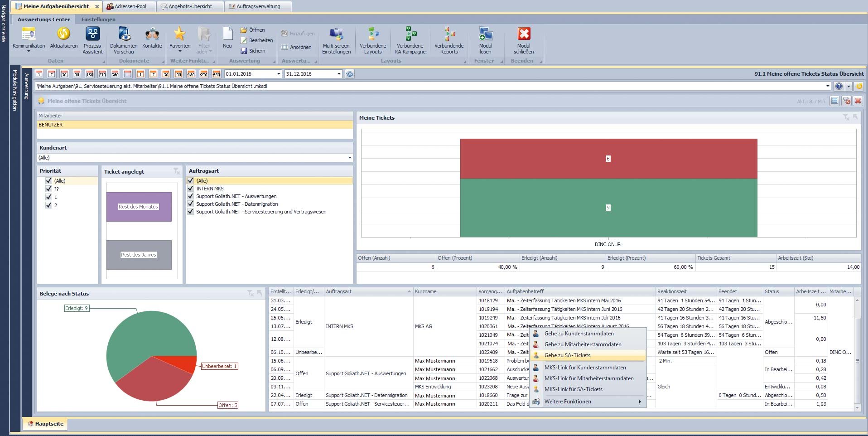This screenshot has height=436, width=868.
Task: Expand the Kundenart dropdown
Action: [x=349, y=158]
